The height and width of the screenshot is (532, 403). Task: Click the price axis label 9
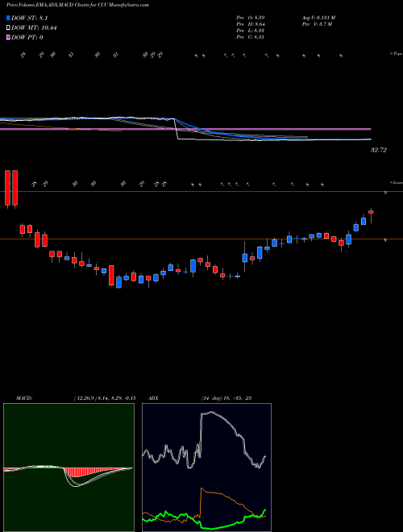pyautogui.click(x=385, y=193)
